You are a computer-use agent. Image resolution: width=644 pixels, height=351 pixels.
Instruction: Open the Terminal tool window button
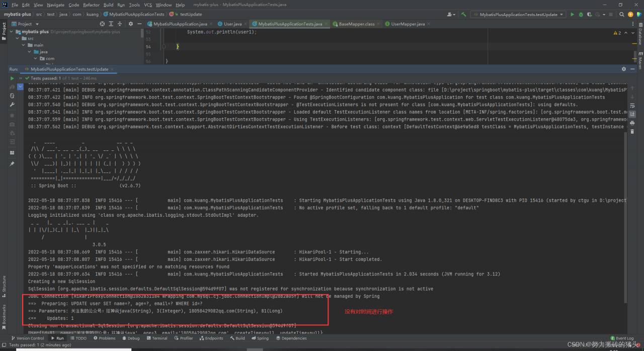157,338
